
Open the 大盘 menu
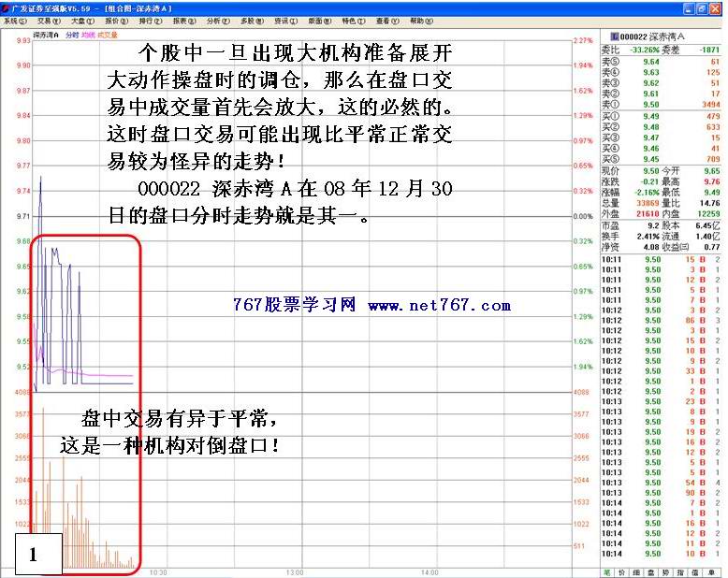click(x=81, y=20)
